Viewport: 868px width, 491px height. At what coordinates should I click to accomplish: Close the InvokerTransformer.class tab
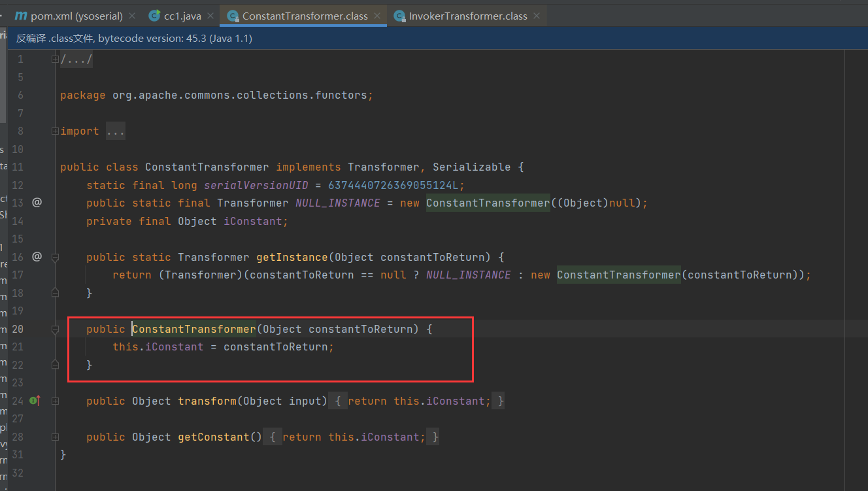coord(537,16)
